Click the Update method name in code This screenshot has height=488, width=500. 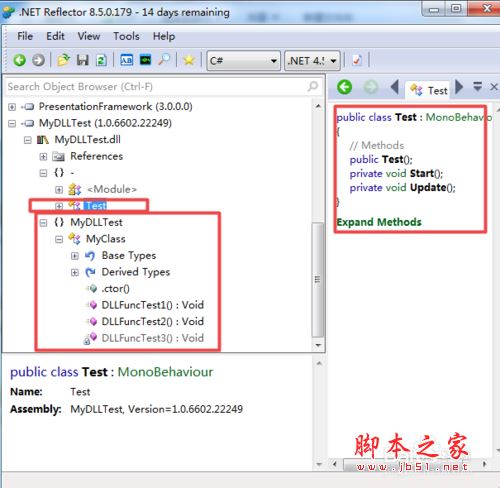point(428,187)
